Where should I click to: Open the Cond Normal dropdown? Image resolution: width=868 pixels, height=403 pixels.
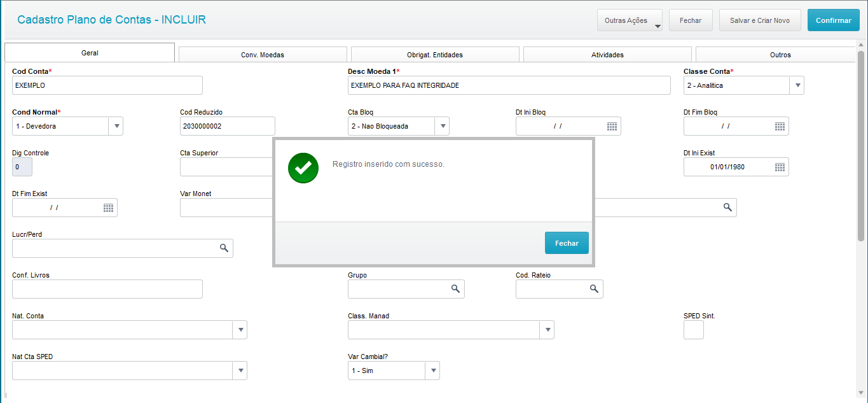[116, 126]
